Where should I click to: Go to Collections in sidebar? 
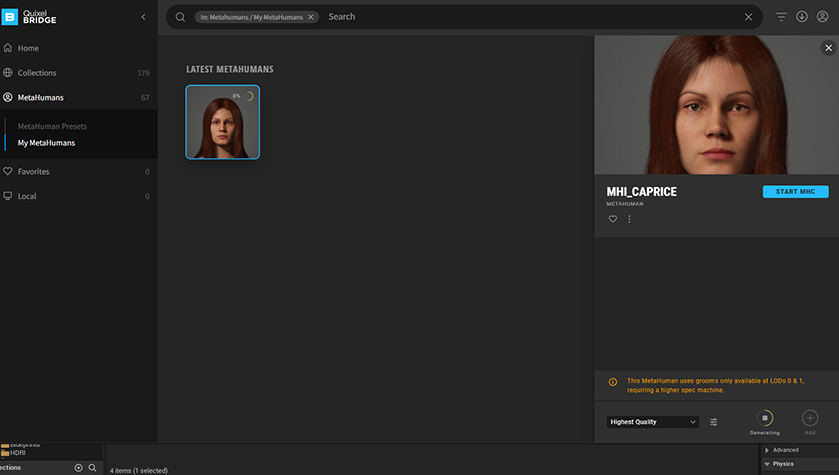click(x=37, y=73)
